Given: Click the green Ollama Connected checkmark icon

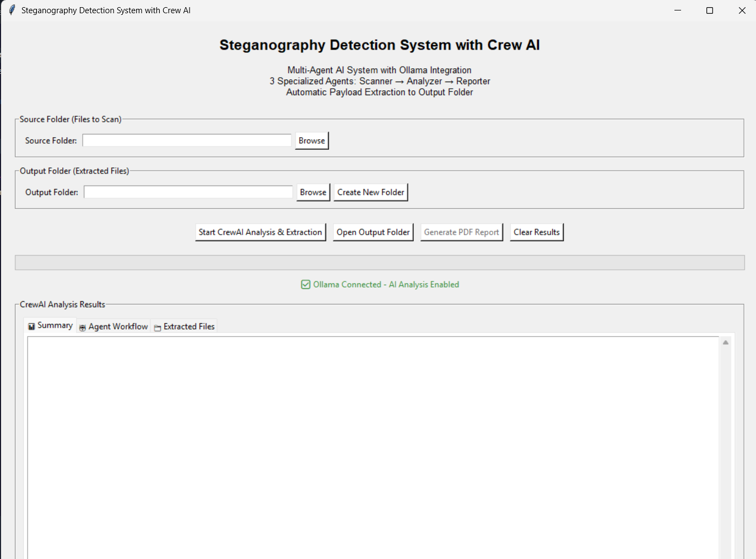Looking at the screenshot, I should (x=306, y=285).
